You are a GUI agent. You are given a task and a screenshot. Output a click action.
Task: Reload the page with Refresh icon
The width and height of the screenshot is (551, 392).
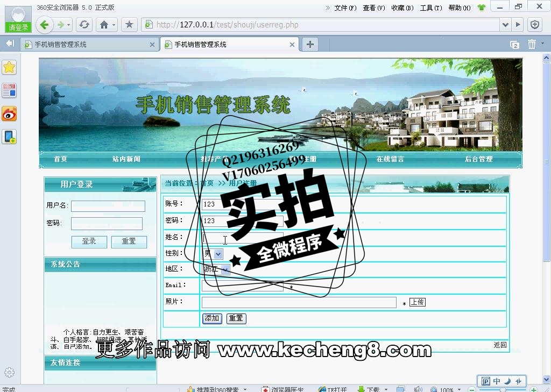pos(84,25)
